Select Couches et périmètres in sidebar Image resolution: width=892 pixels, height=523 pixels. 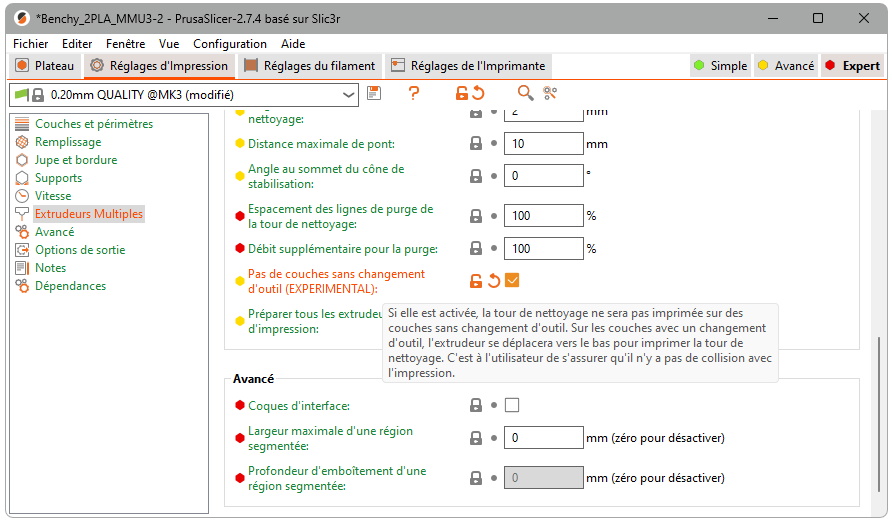click(x=94, y=124)
